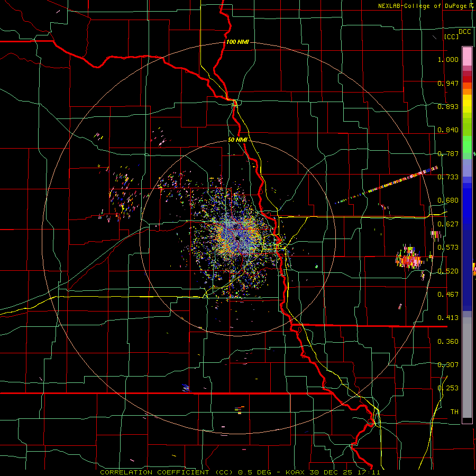Click the KOAX station identifier in caption
476x476 pixels.
click(x=295, y=472)
